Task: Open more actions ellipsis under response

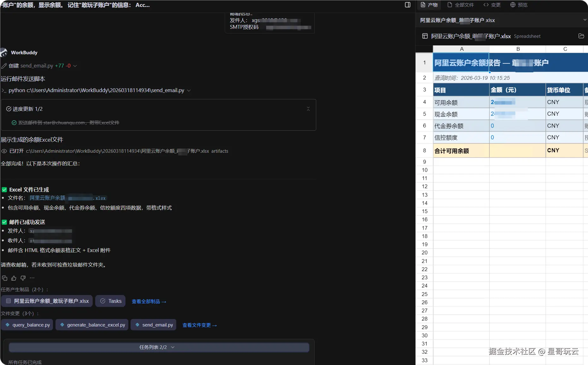Action: [x=32, y=278]
